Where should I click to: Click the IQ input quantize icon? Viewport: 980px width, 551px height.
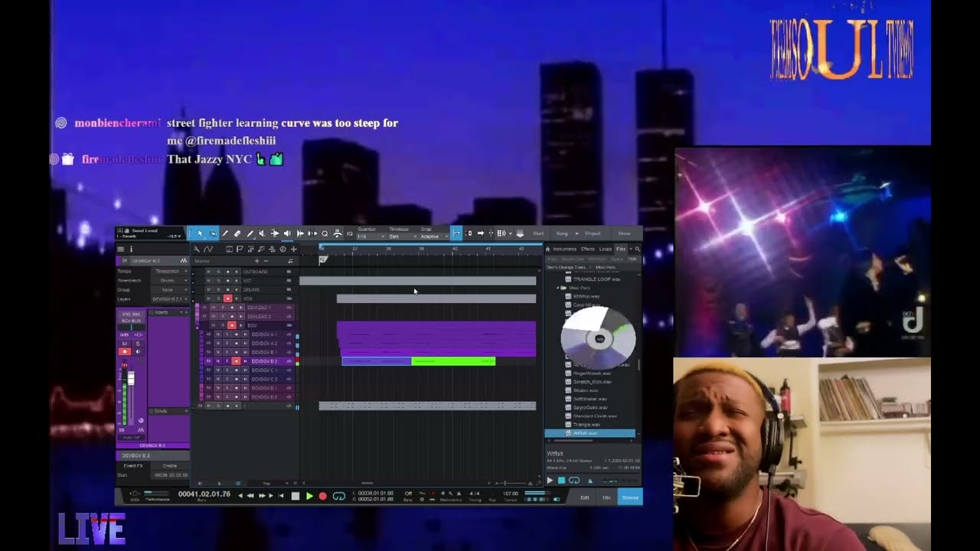click(350, 233)
